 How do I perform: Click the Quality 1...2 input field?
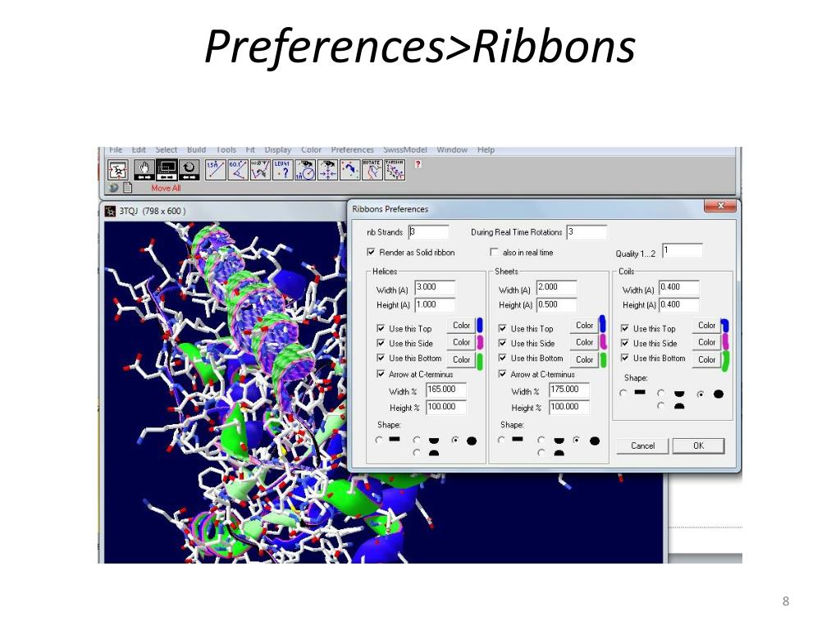click(682, 250)
